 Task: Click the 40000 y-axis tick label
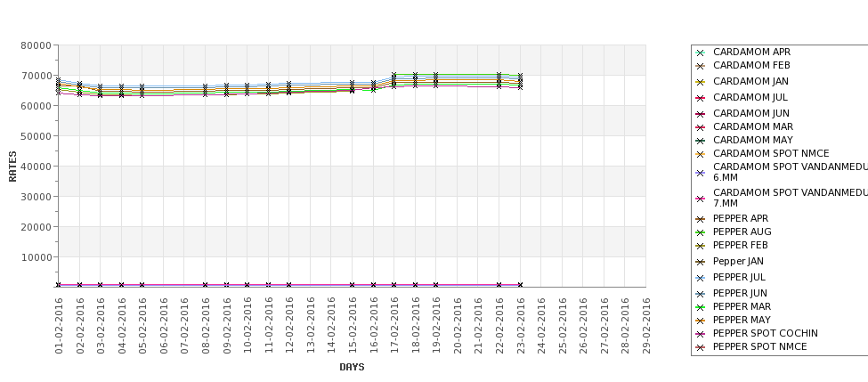click(36, 167)
